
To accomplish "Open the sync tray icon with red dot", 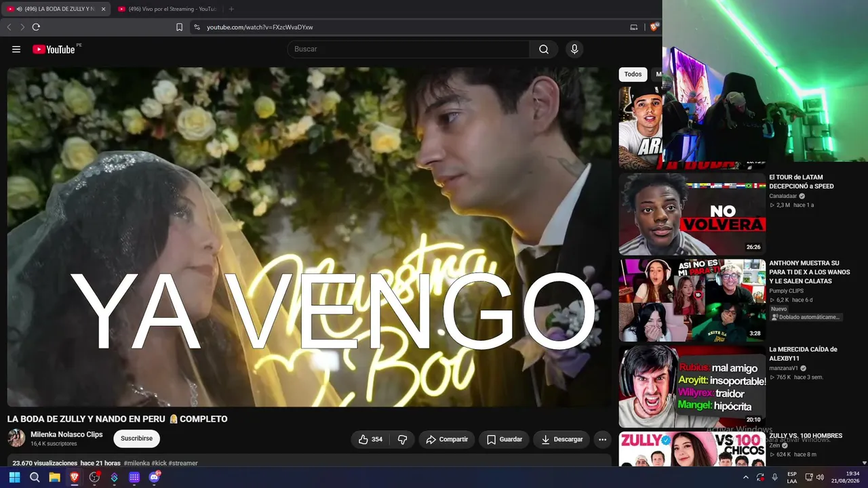I will pos(760,477).
